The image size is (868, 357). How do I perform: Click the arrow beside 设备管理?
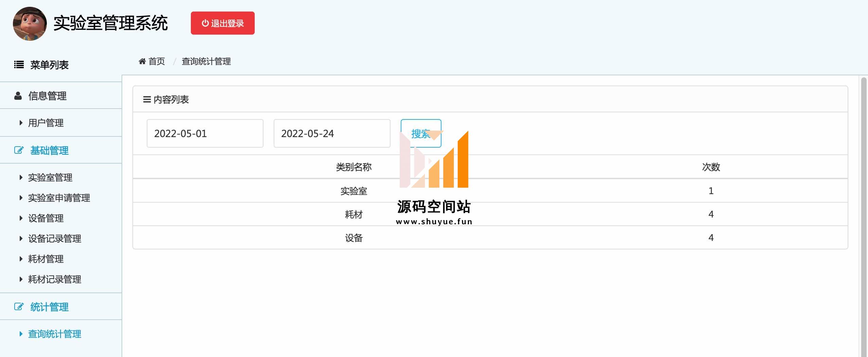pos(21,218)
